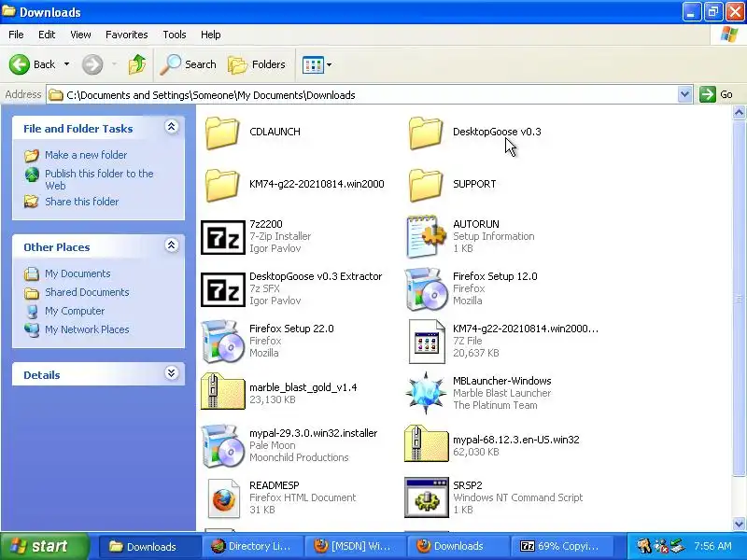Click Publish this folder to the Web link
Screen dimensions: 747x560
99,179
